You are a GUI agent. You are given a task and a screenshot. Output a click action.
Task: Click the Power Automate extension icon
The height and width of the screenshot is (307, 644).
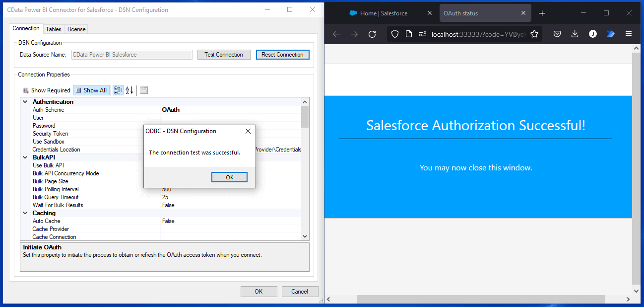[610, 34]
